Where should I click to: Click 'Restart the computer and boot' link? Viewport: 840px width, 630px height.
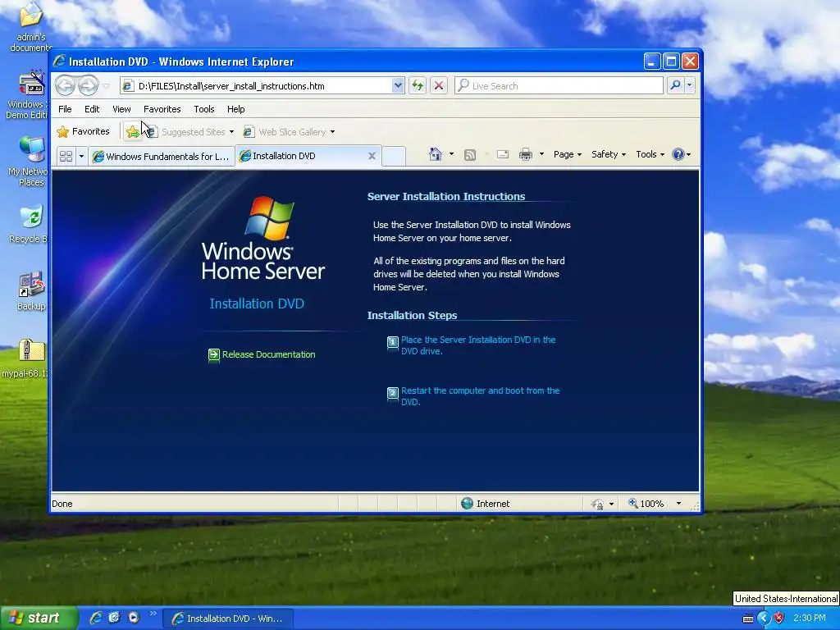pyautogui.click(x=480, y=396)
